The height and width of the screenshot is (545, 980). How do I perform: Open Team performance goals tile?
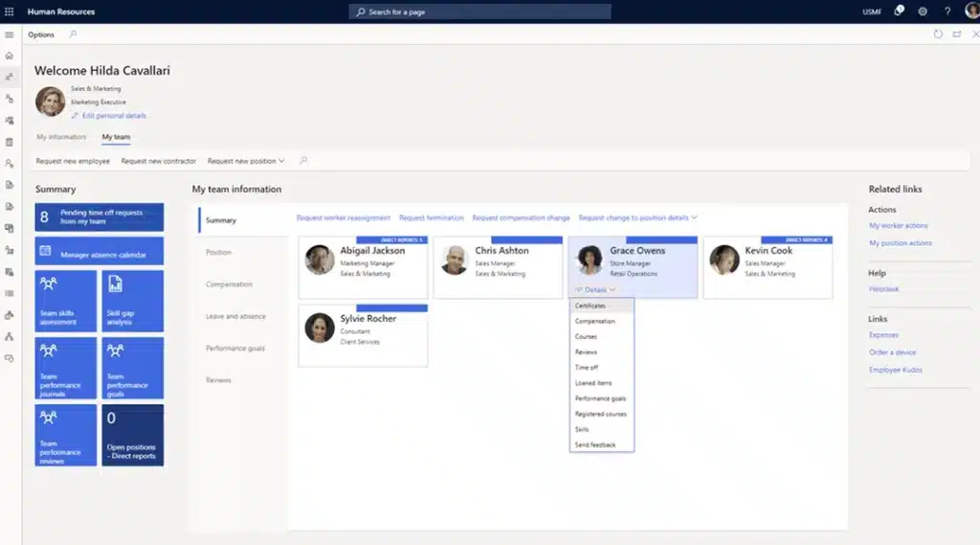[132, 368]
